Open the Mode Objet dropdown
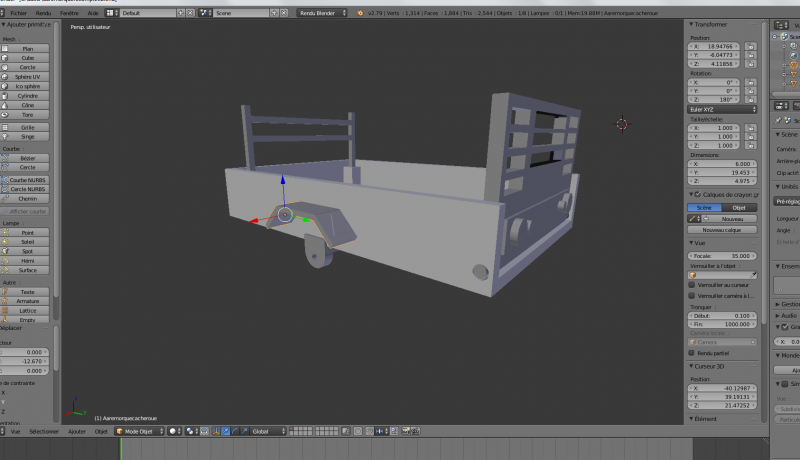The image size is (800, 460). point(138,431)
